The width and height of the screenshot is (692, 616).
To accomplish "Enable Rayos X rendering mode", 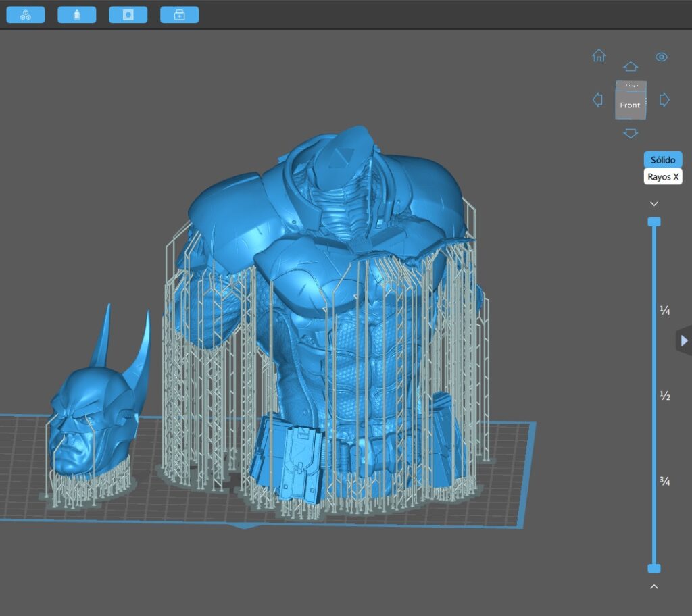I will click(662, 176).
